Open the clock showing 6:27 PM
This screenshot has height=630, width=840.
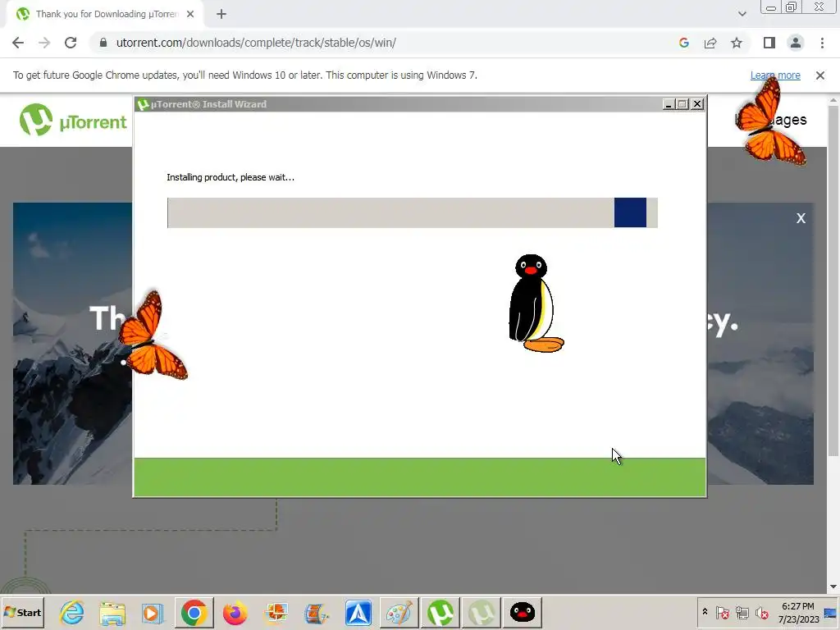tap(798, 613)
